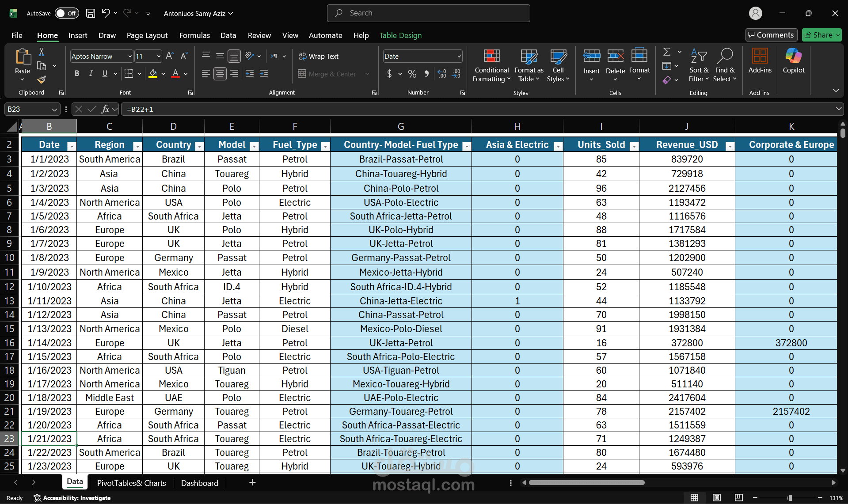Viewport: 848px width, 504px height.
Task: Click the Decrease Decimal icon
Action: (x=456, y=74)
